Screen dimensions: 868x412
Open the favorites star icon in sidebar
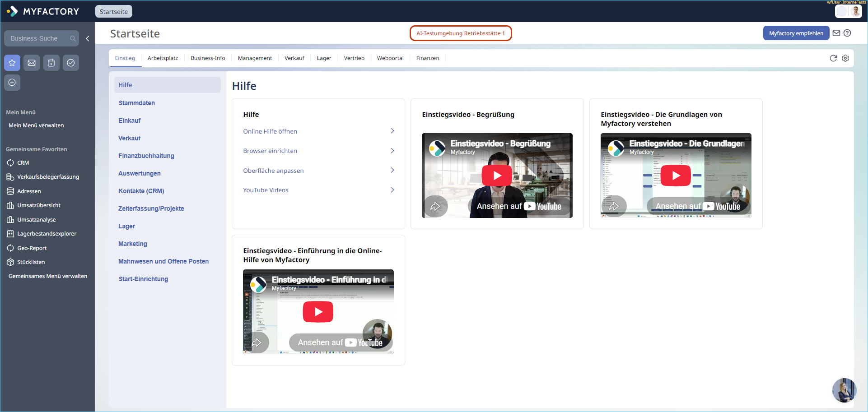click(12, 63)
